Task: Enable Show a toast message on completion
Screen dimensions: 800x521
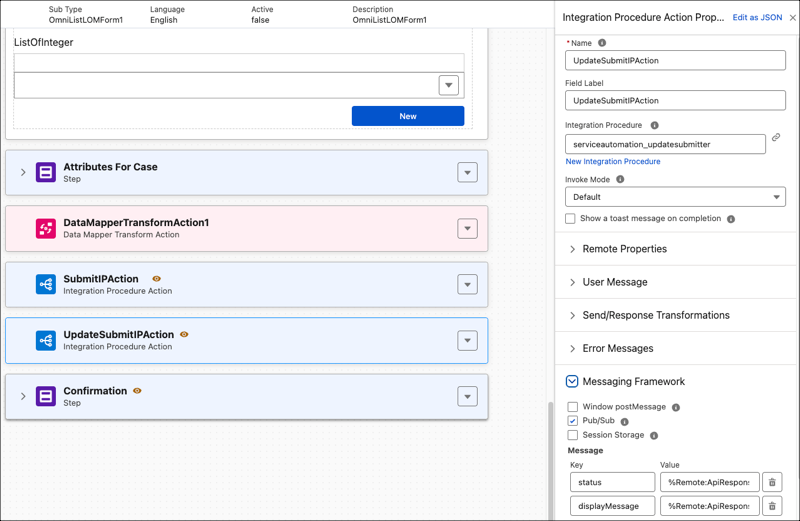Action: (570, 218)
